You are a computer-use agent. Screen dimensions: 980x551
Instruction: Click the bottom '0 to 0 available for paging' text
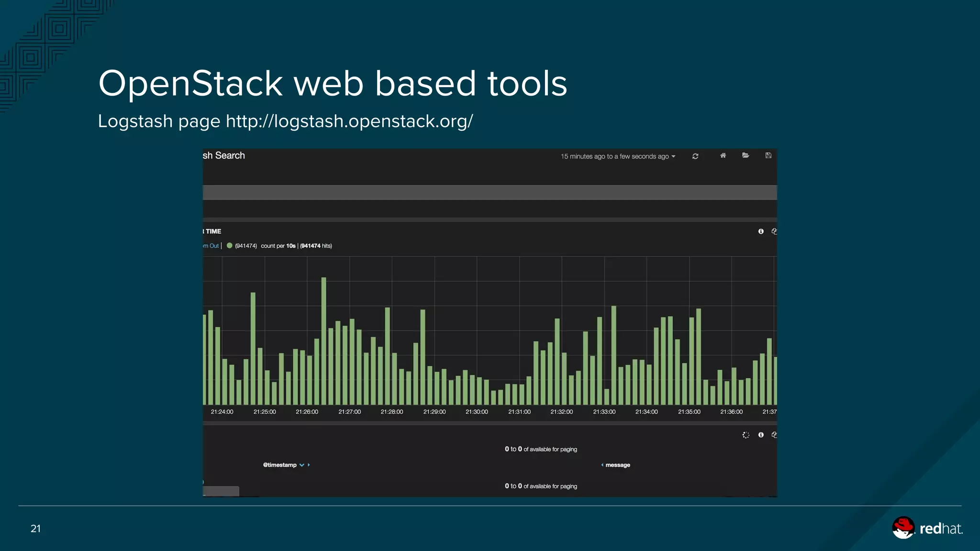click(541, 486)
